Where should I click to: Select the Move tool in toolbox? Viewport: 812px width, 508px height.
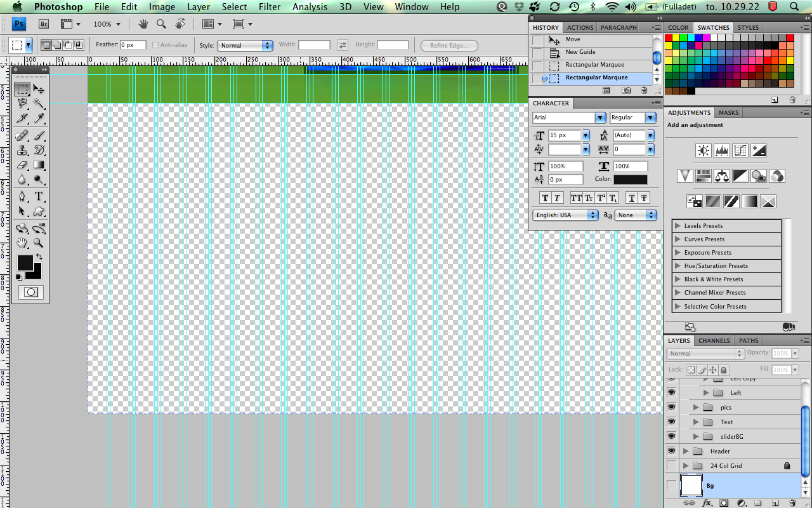(x=39, y=89)
